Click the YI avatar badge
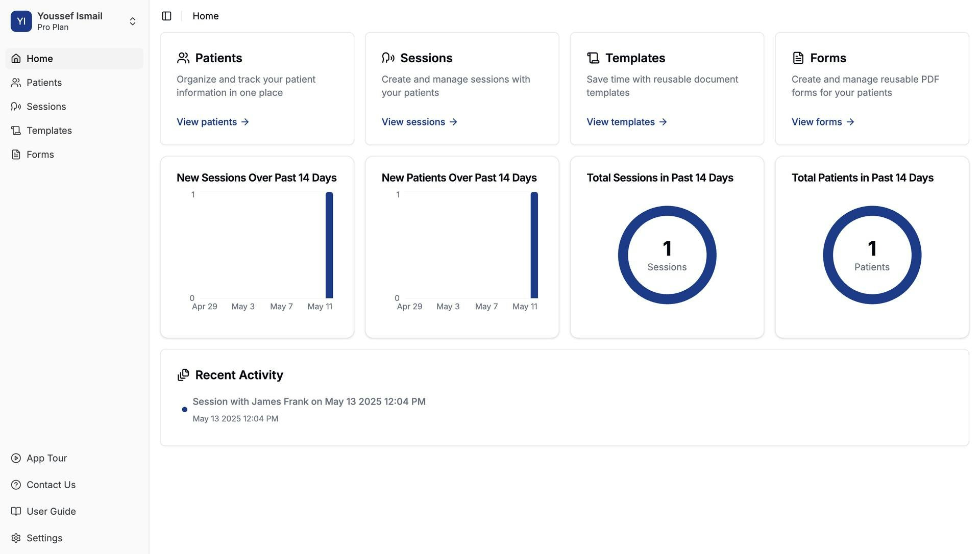The width and height of the screenshot is (980, 554). point(21,21)
